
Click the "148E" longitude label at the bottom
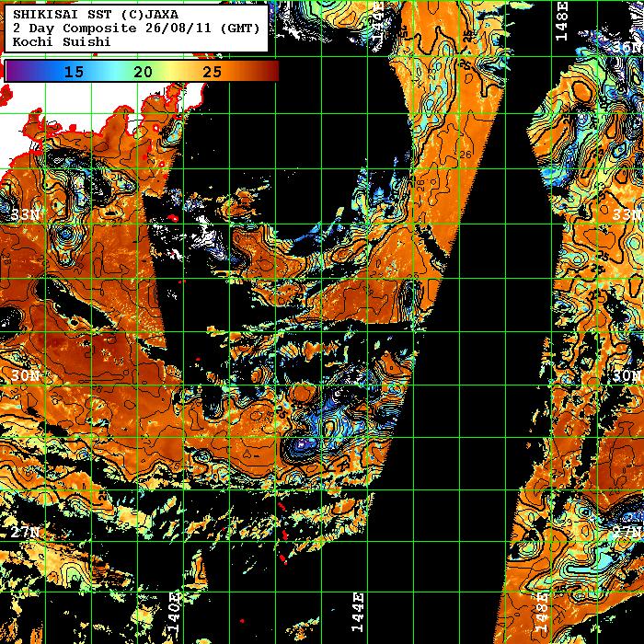541,612
